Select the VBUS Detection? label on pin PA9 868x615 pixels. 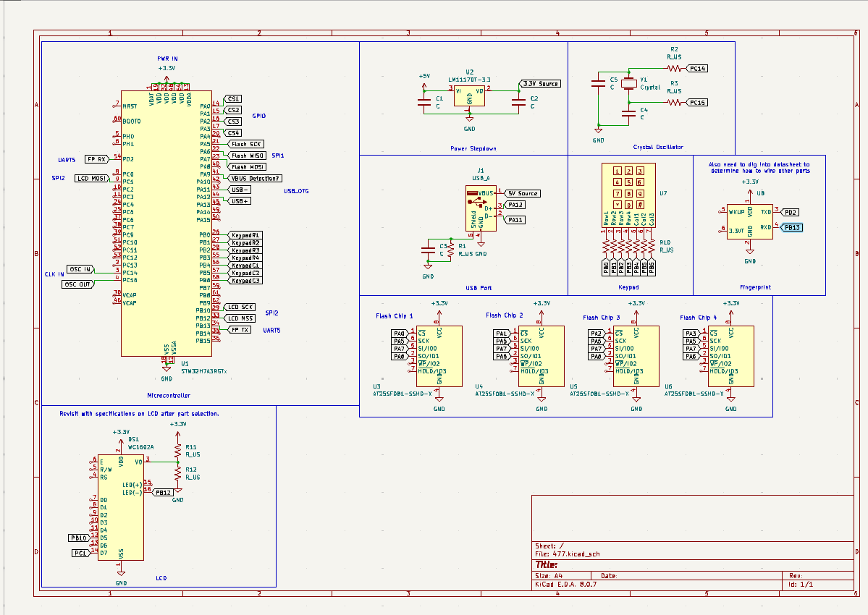pyautogui.click(x=255, y=177)
